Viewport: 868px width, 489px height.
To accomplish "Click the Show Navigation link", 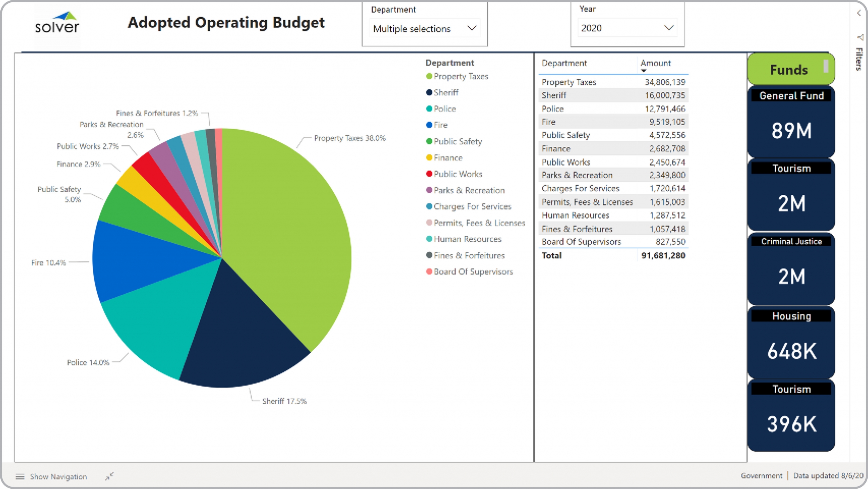I will 58,477.
